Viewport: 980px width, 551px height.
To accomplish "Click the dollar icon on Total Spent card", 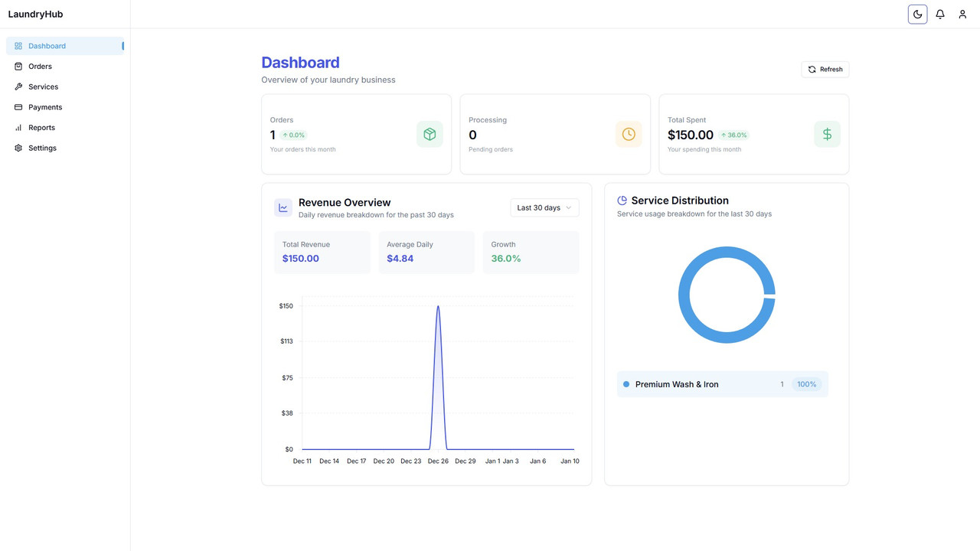I will (x=827, y=134).
